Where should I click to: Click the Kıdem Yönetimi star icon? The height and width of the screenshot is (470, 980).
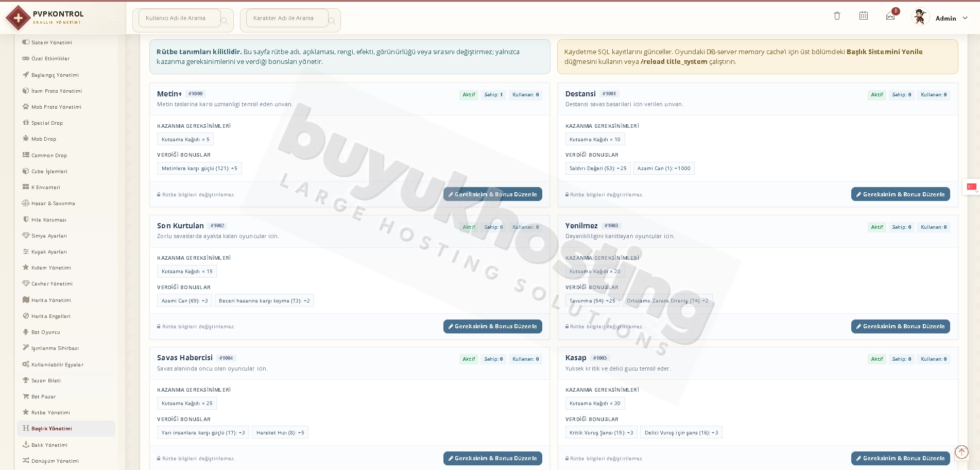point(26,267)
